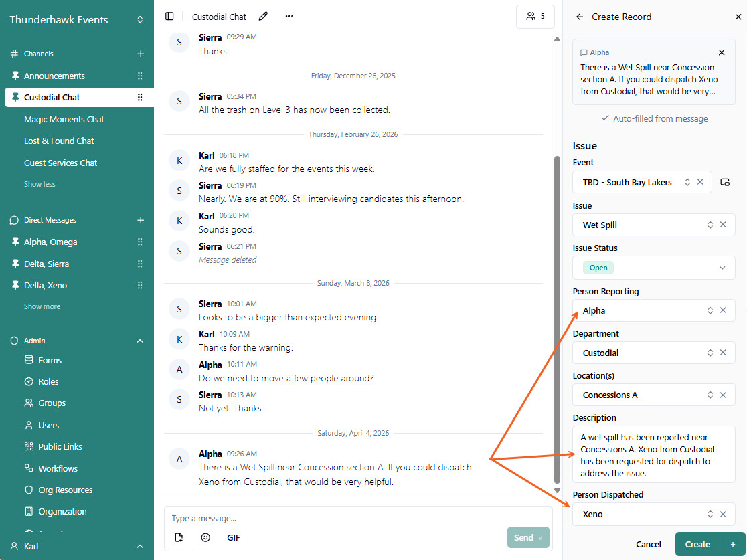This screenshot has width=747, height=560.
Task: Open more create options with plus button
Action: (733, 545)
